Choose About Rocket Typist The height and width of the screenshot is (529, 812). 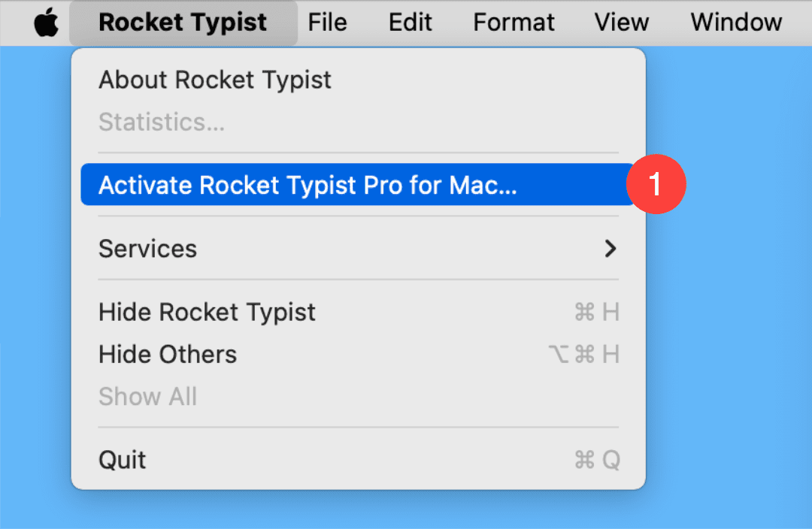[x=358, y=80]
